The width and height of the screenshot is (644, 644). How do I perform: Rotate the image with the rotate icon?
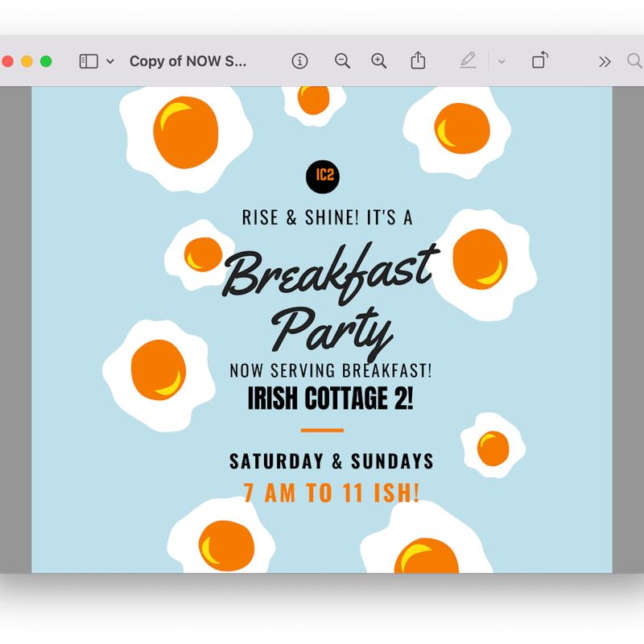[x=539, y=61]
